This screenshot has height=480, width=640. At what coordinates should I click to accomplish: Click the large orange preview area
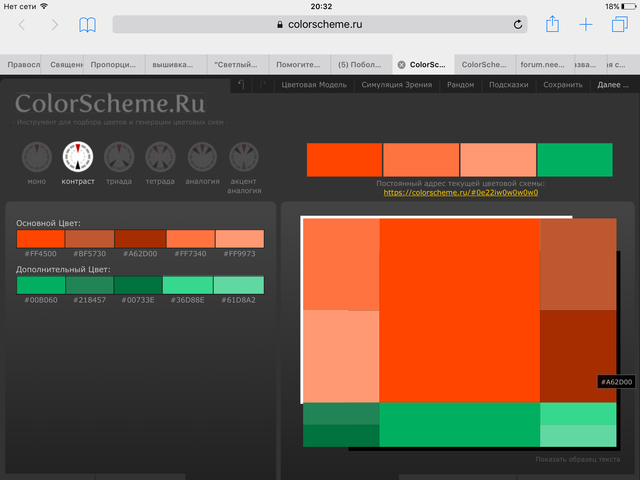[x=460, y=310]
